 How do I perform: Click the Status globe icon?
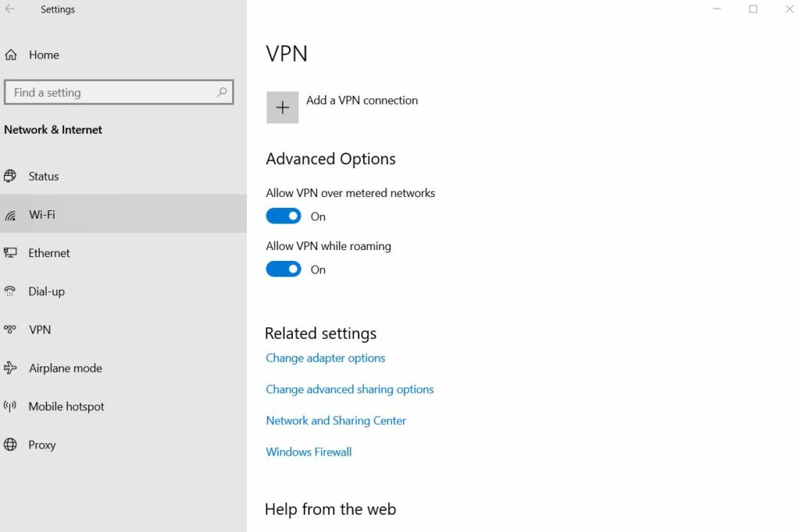pyautogui.click(x=10, y=177)
